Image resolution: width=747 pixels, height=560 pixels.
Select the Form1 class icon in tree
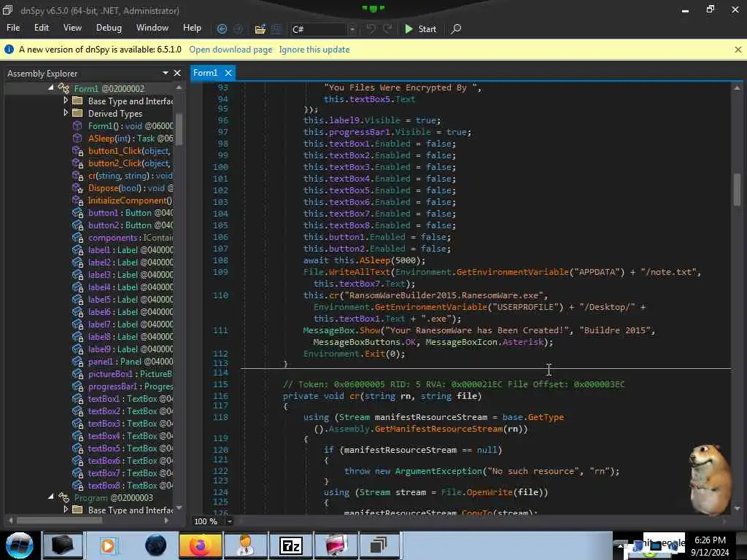tap(63, 88)
